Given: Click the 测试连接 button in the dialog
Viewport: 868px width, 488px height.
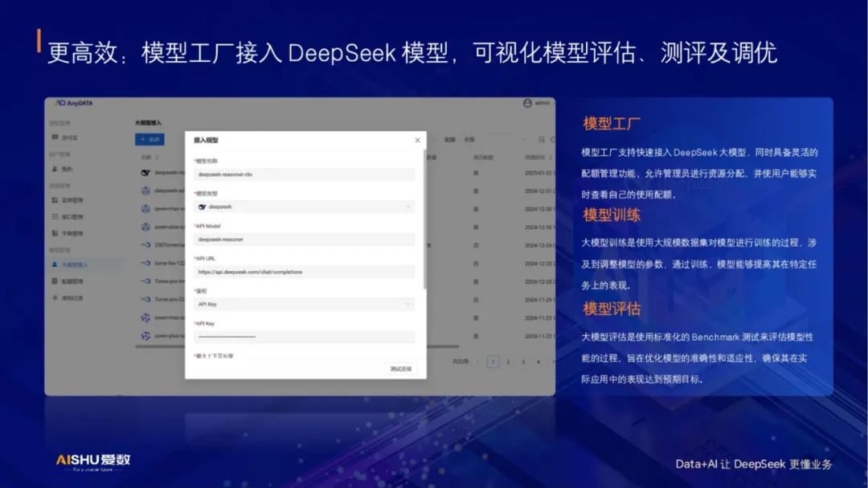Looking at the screenshot, I should (401, 369).
